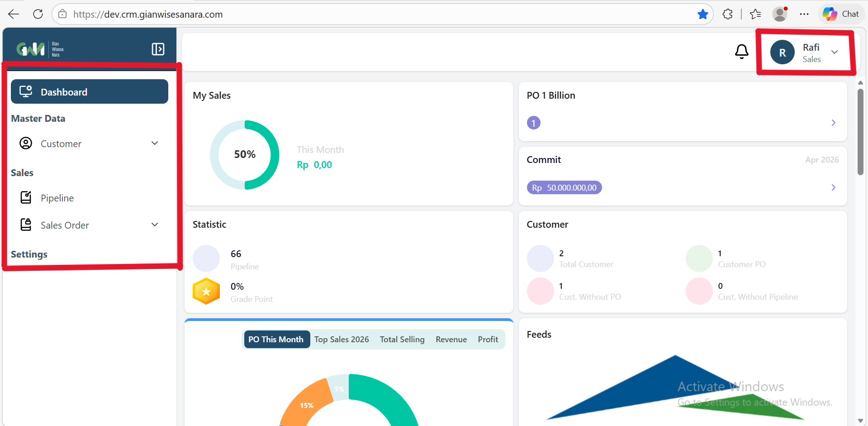This screenshot has width=868, height=426.
Task: Click the notification bell icon
Action: pyautogui.click(x=741, y=52)
